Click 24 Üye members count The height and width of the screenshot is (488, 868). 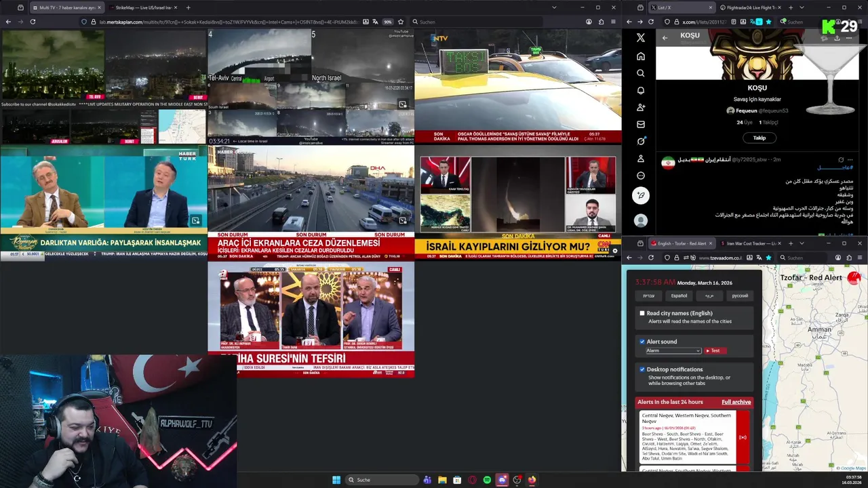click(745, 123)
